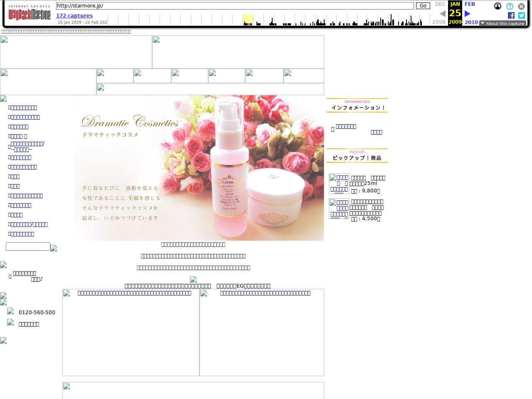This screenshot has height=399, width=532.
Task: Open the Wayback user account icon
Action: click(x=498, y=6)
